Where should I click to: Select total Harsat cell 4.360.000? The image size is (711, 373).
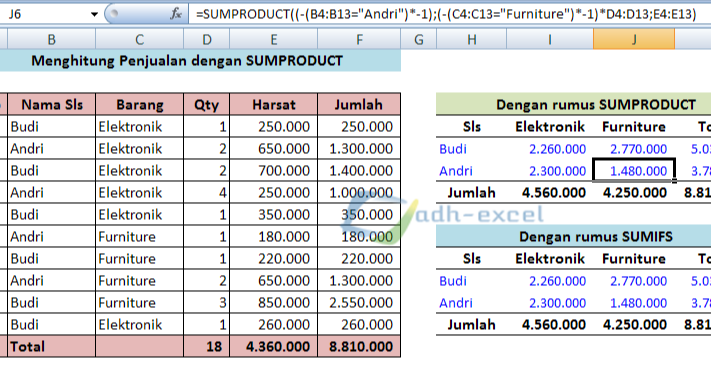[x=274, y=346]
